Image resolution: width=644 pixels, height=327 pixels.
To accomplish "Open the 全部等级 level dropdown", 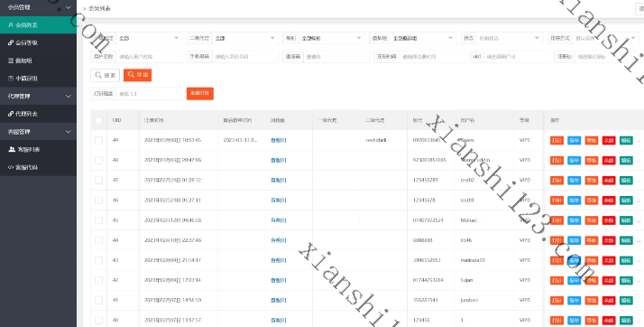I will [331, 38].
